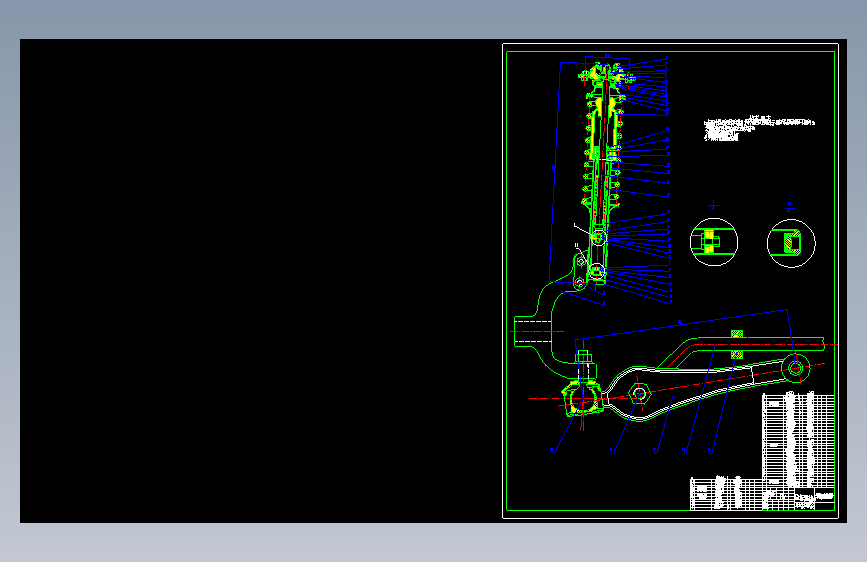Click the control arm pivot bushing circle
Screen dimensions: 867x562
796,368
